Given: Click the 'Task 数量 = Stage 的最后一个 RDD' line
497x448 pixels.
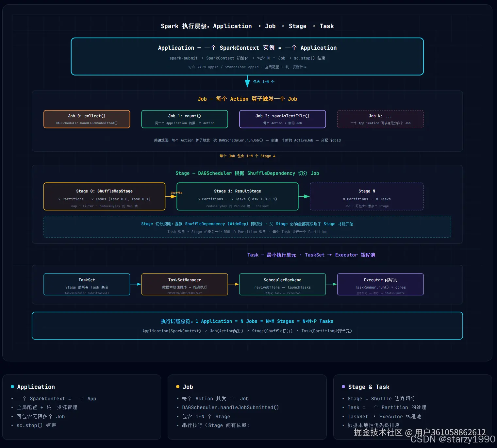Looking at the screenshot, I should coord(247,232).
